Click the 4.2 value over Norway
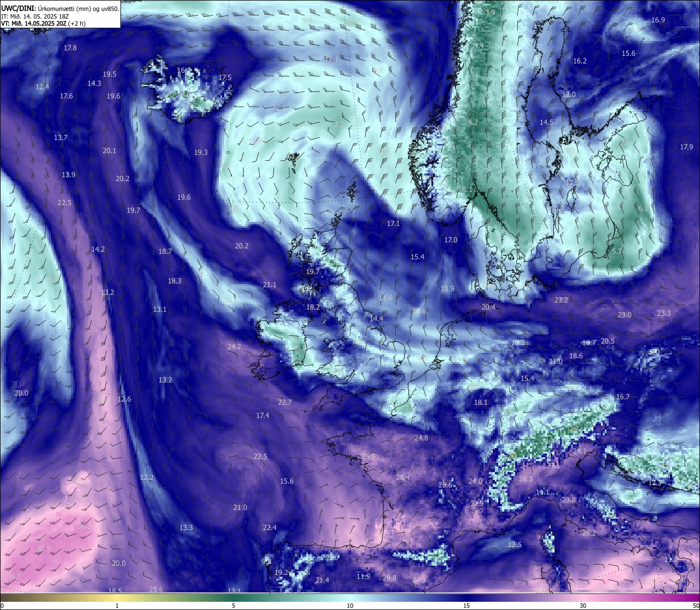This screenshot has height=610, width=700. pos(474,123)
